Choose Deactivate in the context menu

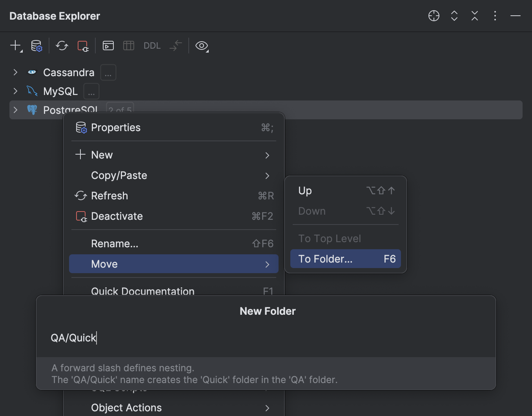click(174, 216)
